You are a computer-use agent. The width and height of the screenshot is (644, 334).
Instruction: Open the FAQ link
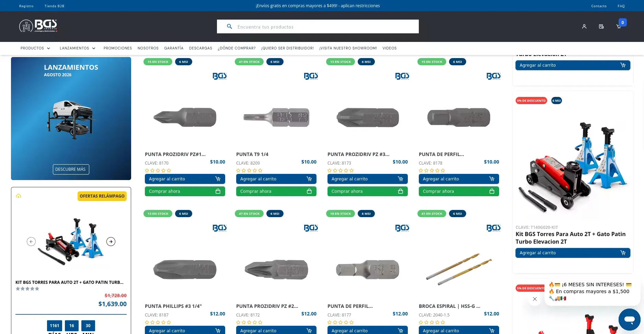(621, 6)
